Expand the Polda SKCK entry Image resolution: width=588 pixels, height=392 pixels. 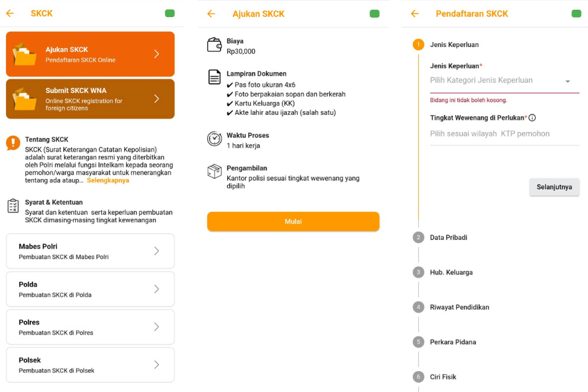pos(90,289)
